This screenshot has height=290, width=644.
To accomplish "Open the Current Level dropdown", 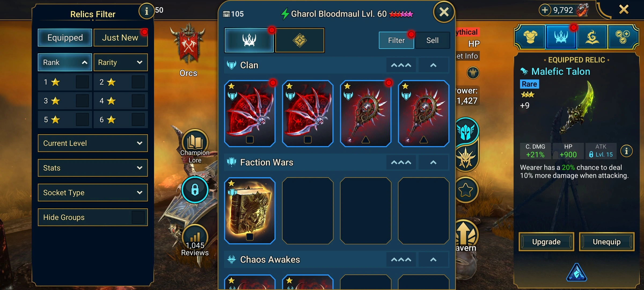I will point(93,143).
